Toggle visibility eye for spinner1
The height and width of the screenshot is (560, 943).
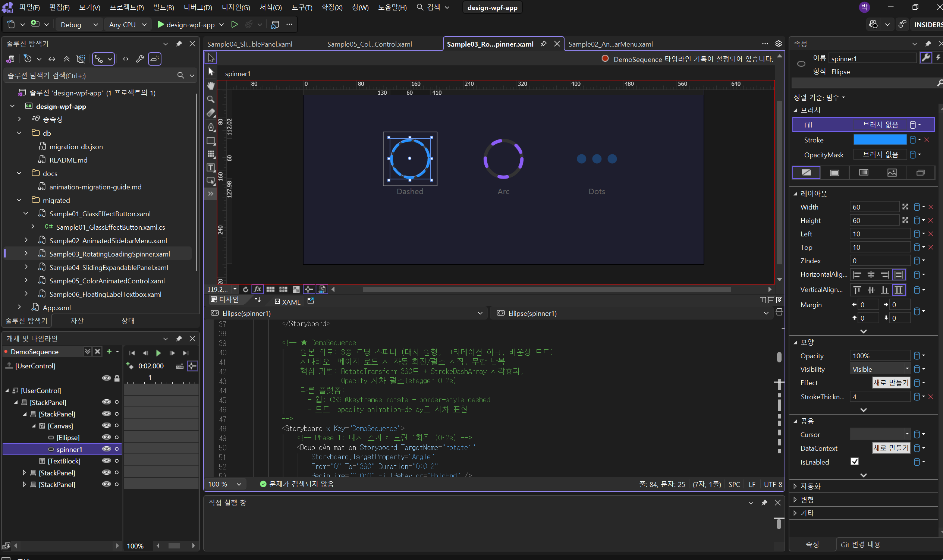coord(107,449)
